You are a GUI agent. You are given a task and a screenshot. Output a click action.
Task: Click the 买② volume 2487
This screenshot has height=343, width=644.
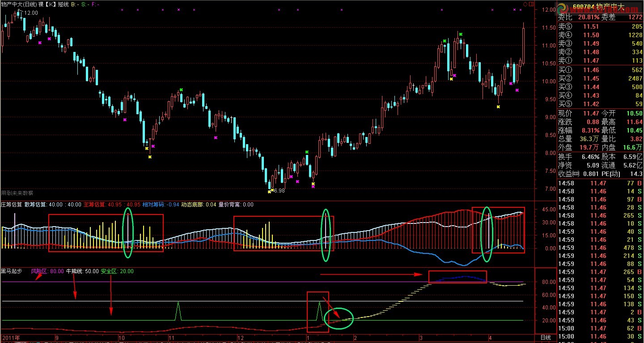[x=635, y=78]
